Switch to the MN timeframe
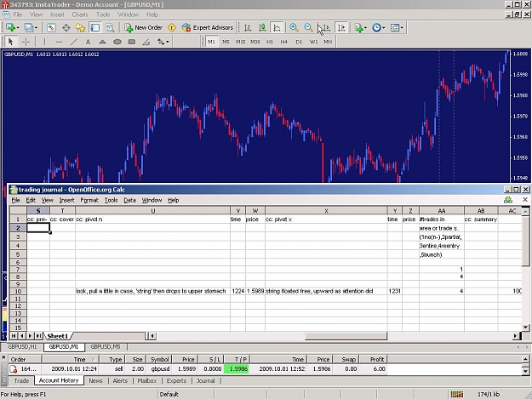Screen dimensions: 532x399 coord(328,42)
